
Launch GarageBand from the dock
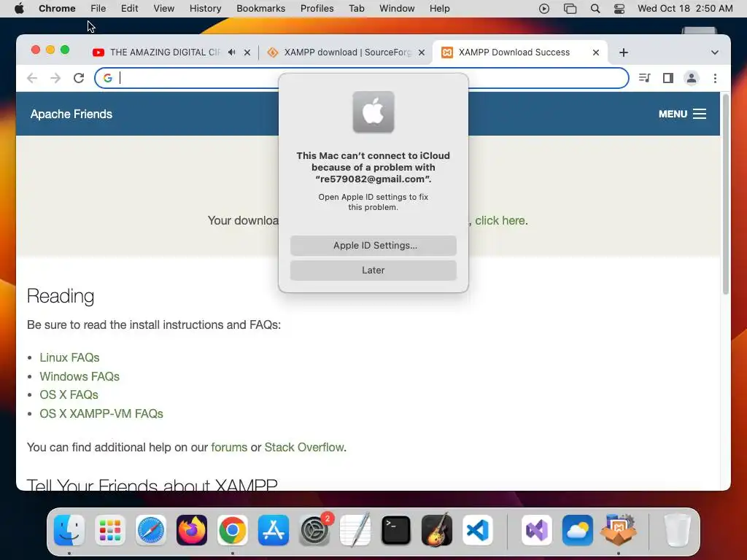(x=437, y=530)
